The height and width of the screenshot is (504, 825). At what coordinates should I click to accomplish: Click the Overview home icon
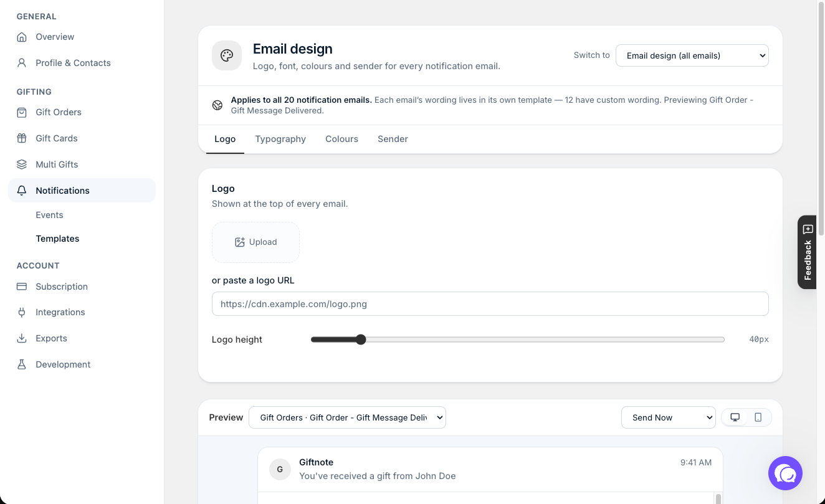(22, 37)
